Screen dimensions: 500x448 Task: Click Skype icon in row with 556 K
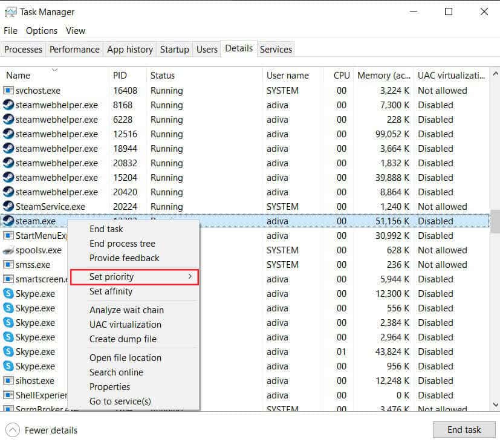[8, 308]
